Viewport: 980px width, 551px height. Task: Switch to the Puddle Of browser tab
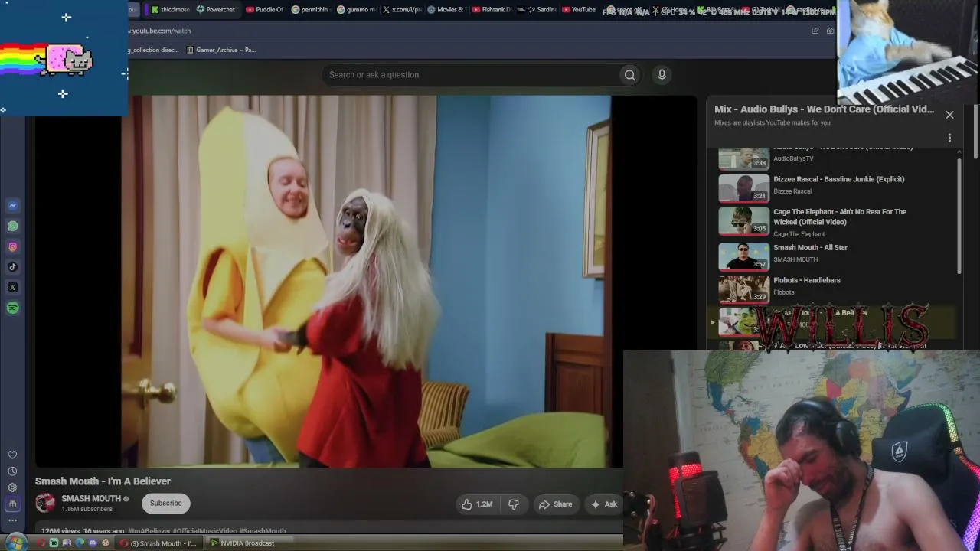point(265,10)
